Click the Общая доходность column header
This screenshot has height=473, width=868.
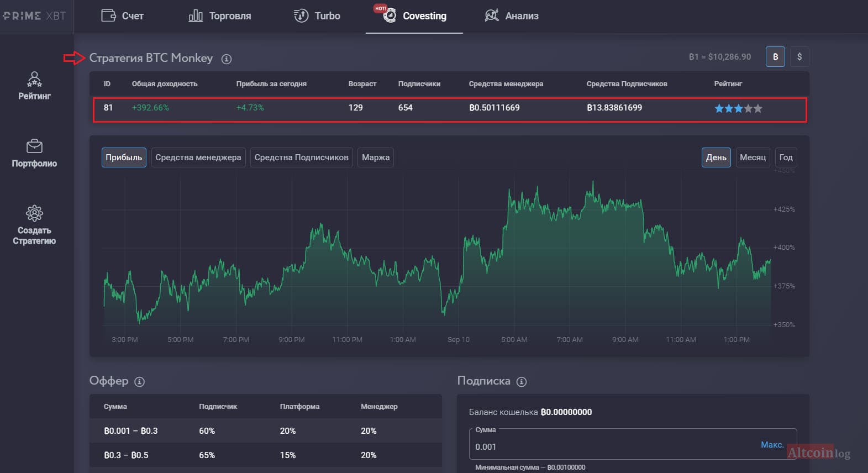165,84
